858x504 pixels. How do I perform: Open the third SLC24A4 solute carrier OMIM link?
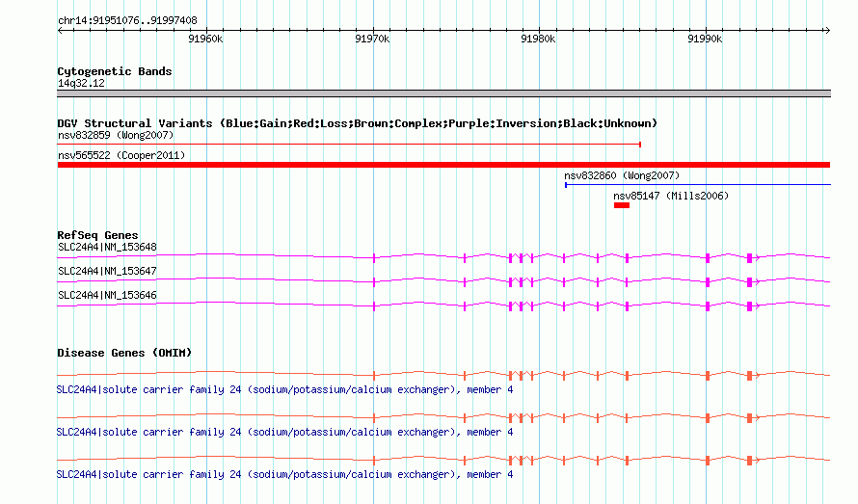click(284, 474)
